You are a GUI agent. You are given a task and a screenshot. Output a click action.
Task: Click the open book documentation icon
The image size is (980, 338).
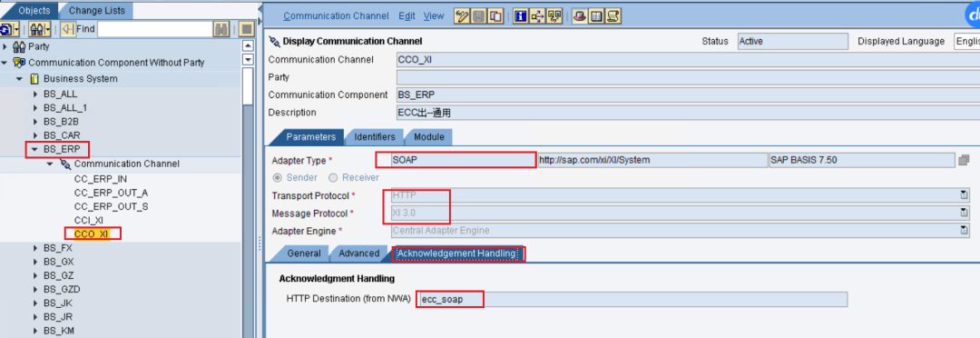596,16
